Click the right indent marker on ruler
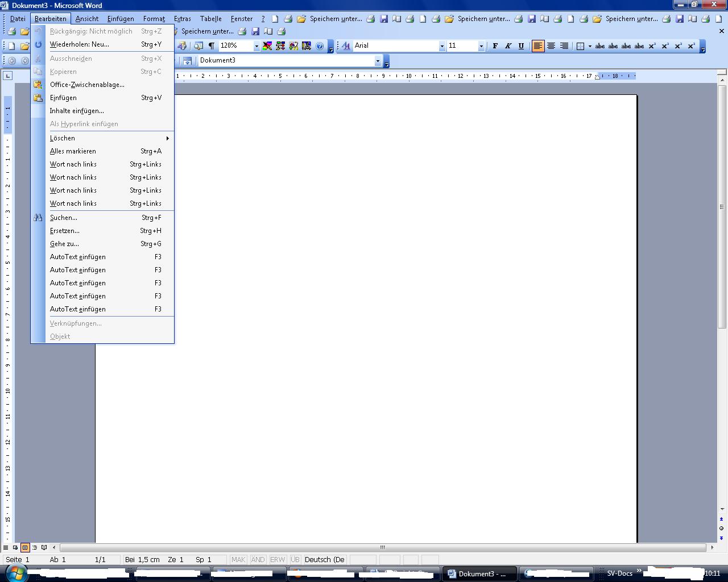The image size is (728, 582). [597, 77]
